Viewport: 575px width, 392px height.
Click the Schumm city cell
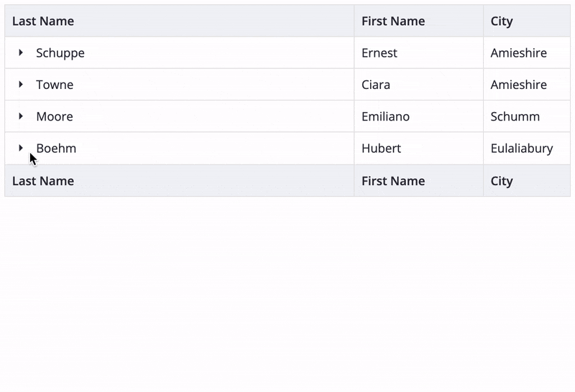coord(527,116)
